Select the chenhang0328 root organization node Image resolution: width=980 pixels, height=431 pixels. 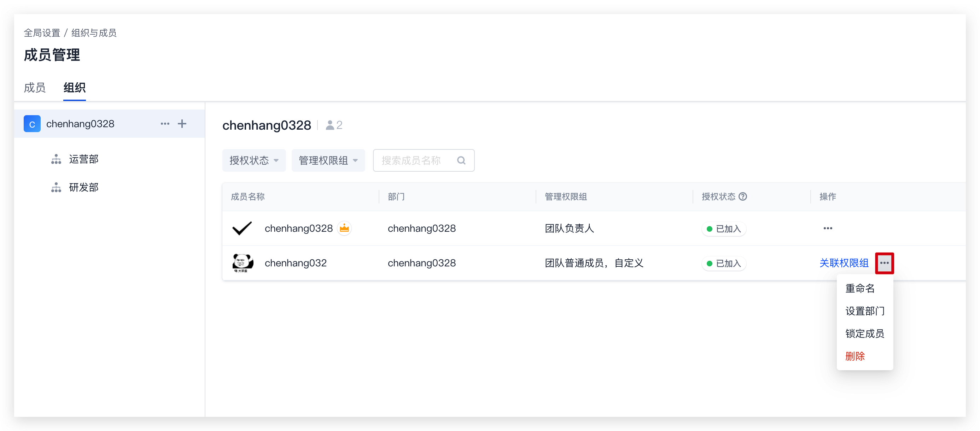pyautogui.click(x=109, y=124)
